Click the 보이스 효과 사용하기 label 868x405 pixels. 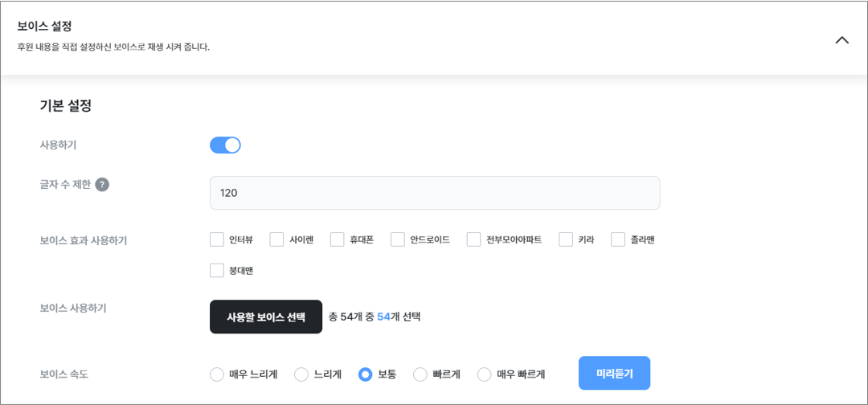[x=83, y=241]
